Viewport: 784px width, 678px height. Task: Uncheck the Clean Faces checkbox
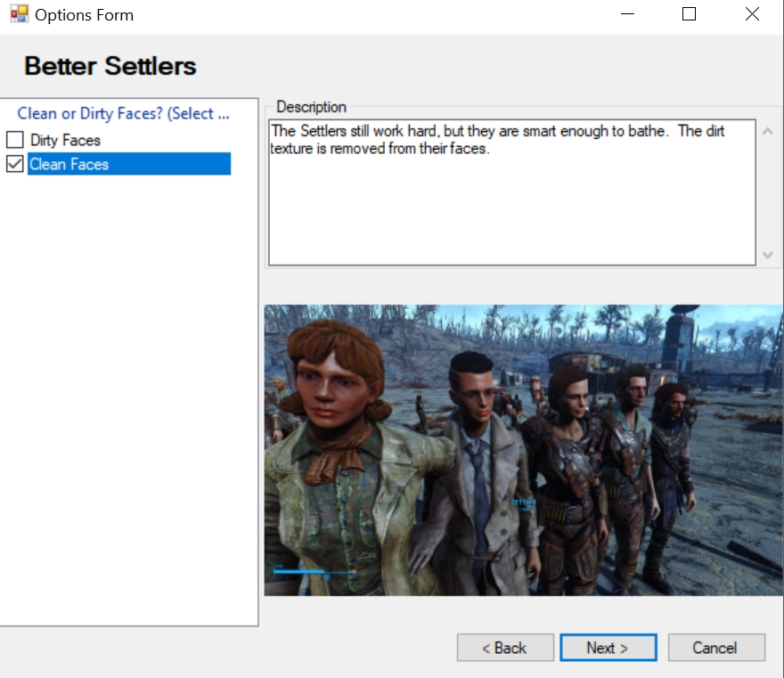point(13,164)
